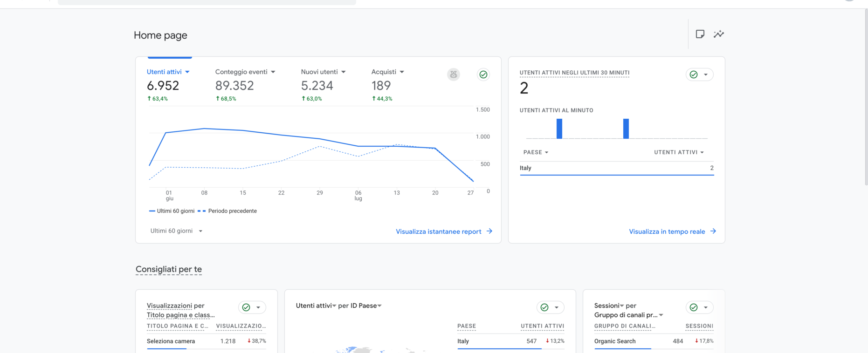868x353 pixels.
Task: Switch to the Conteggio eventi metric
Action: [x=241, y=72]
